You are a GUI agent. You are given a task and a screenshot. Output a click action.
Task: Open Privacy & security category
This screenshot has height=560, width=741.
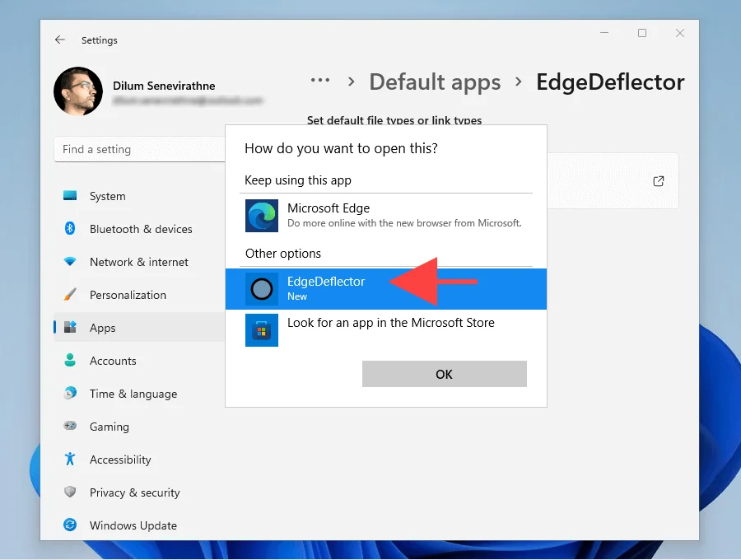pos(135,492)
